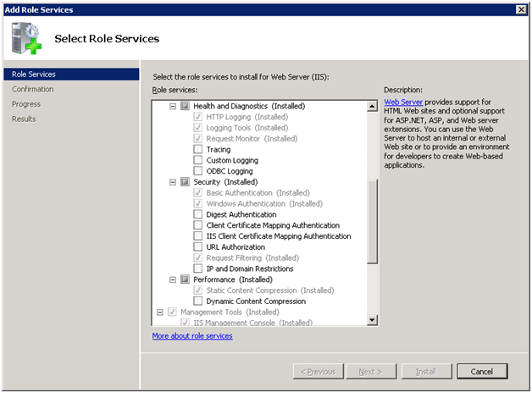
Task: Click the scroll down arrow in role list
Action: coord(372,320)
